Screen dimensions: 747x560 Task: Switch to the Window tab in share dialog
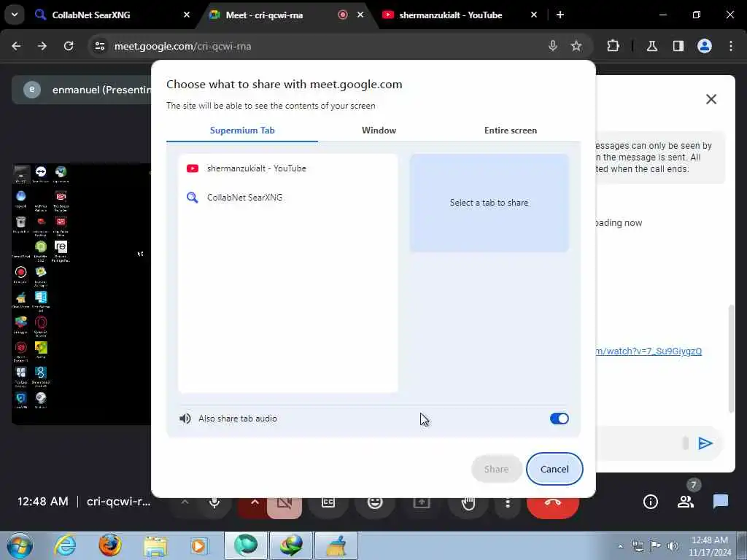379,131
